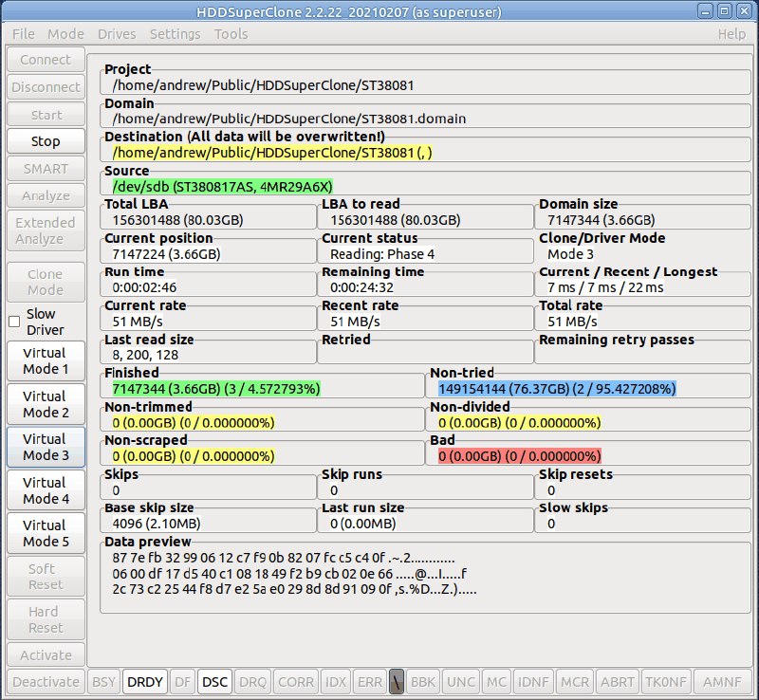Screen dimensions: 759x700
Task: Click the yellow highlighted Destination path
Action: [x=272, y=153]
